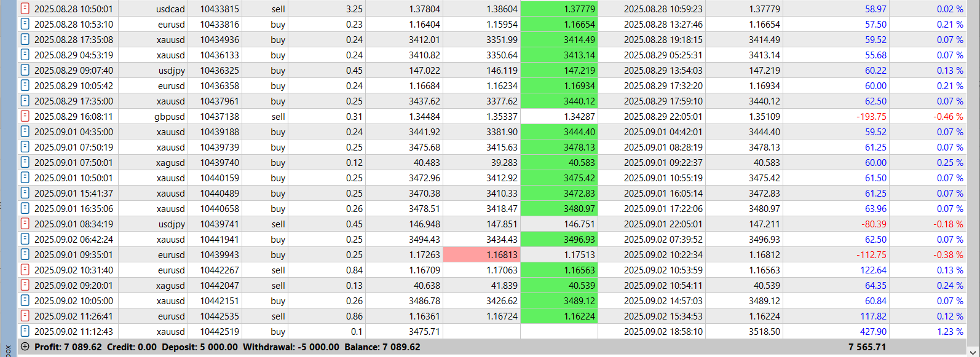Click the order icon for ticket 10437961
This screenshot has height=357, width=980.
(x=25, y=101)
